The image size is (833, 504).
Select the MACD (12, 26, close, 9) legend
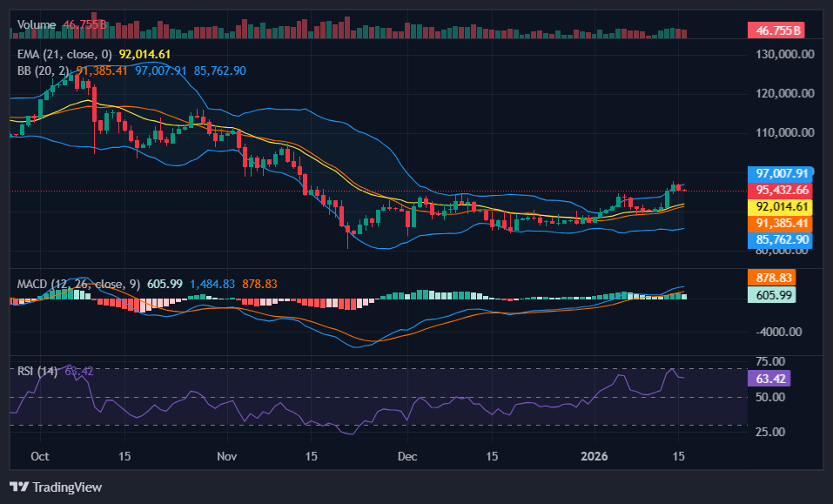pos(78,283)
